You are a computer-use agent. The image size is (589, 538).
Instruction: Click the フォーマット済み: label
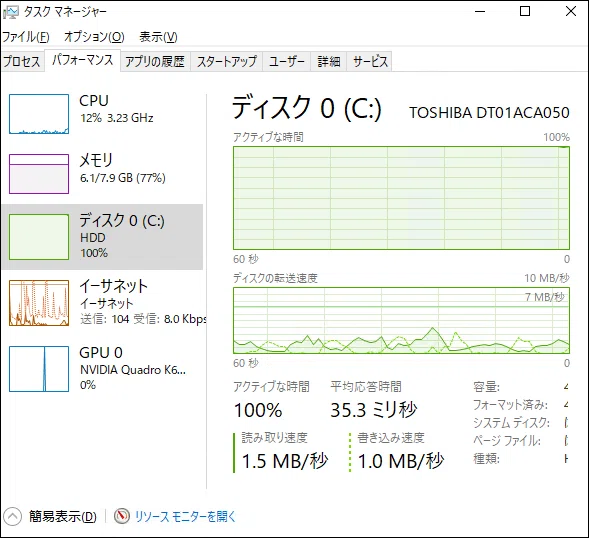click(x=510, y=405)
